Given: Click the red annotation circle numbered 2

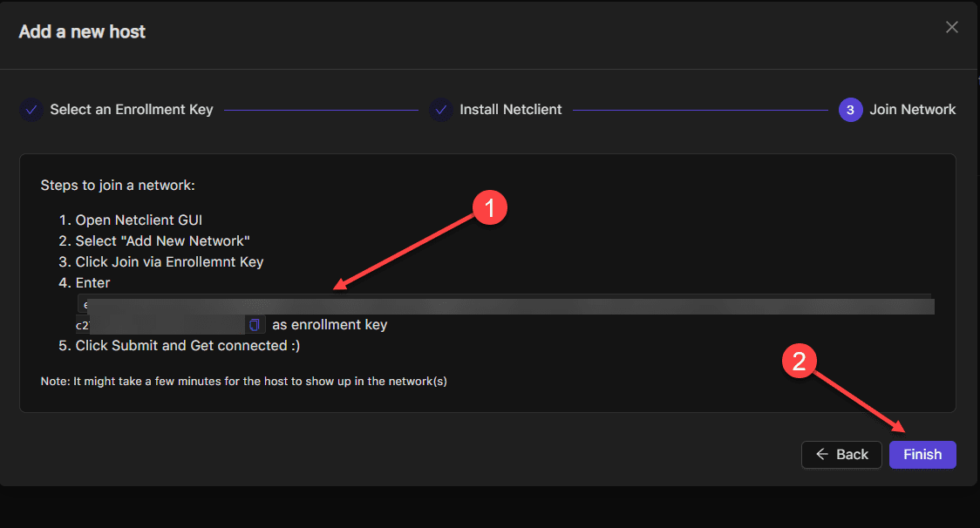Looking at the screenshot, I should (x=800, y=361).
